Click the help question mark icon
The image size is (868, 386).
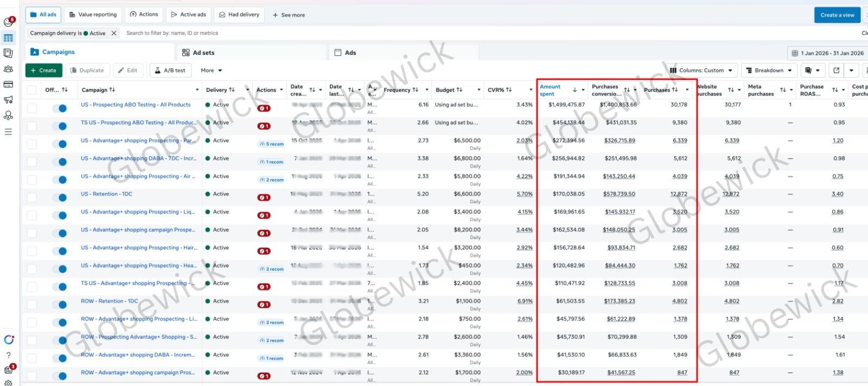point(8,355)
